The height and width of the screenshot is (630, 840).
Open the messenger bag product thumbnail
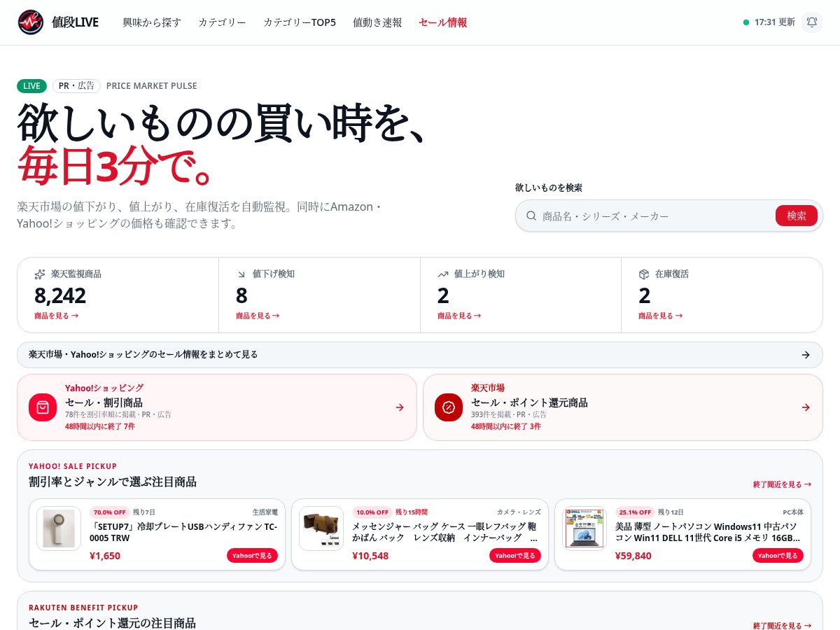(321, 528)
